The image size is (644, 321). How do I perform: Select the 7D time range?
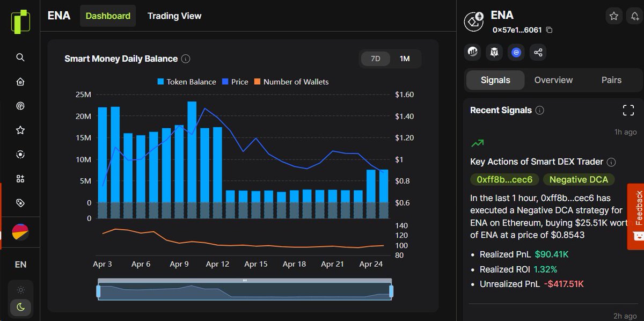tap(375, 59)
